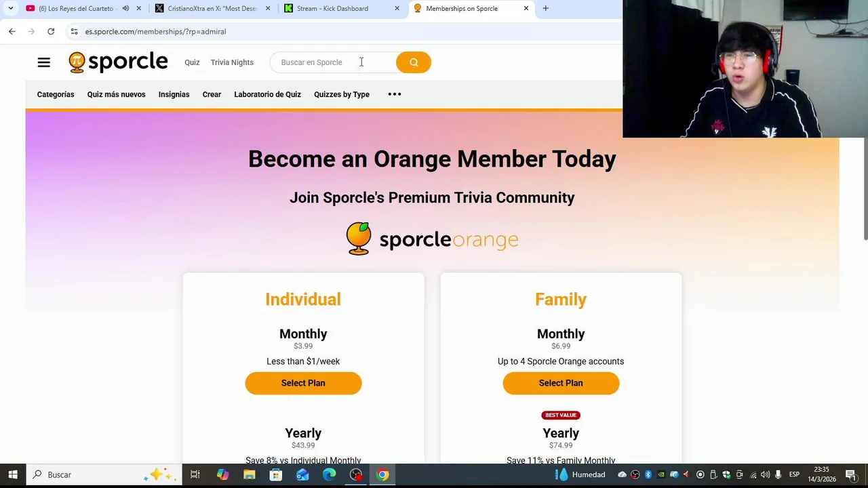Screen dimensions: 868x488
Task: Open site information icon in address bar
Action: [74, 31]
